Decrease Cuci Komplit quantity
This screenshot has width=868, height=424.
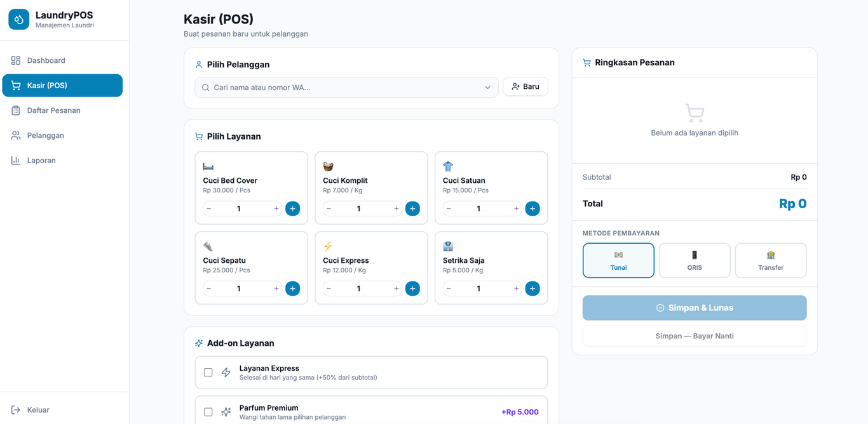(x=329, y=209)
